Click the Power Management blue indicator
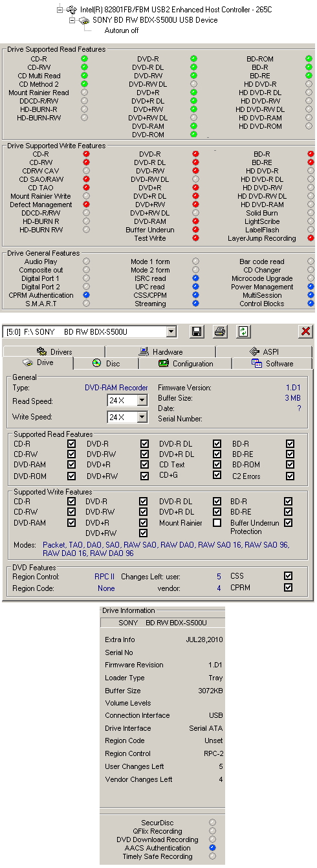Image resolution: width=317 pixels, height=868 pixels. pos(310,287)
